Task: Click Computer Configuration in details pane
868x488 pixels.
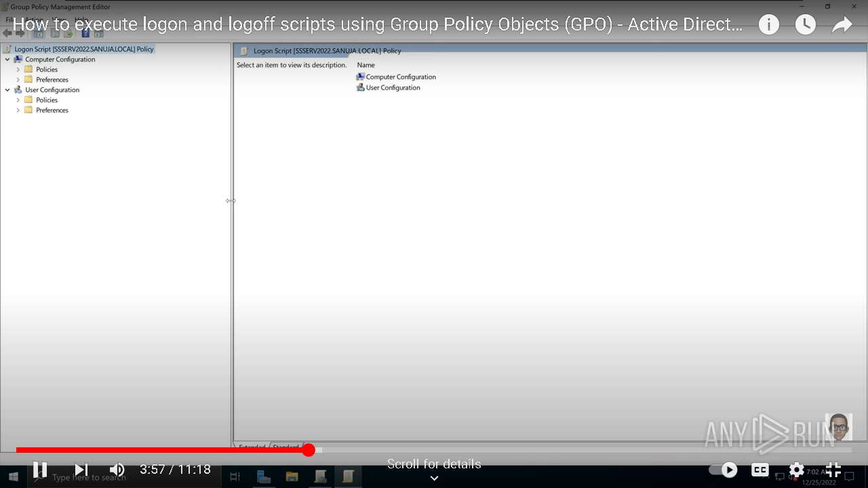Action: (x=401, y=77)
